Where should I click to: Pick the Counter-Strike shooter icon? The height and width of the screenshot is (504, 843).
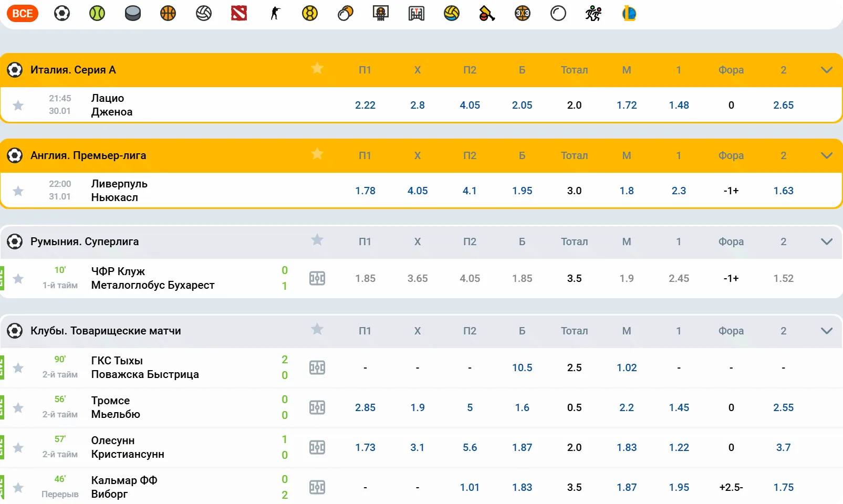pos(275,13)
